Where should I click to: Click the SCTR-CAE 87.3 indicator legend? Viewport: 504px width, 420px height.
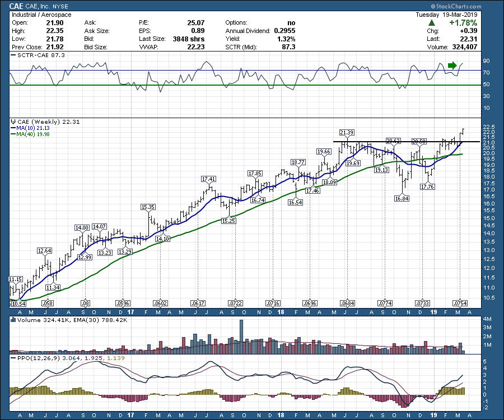(x=38, y=55)
